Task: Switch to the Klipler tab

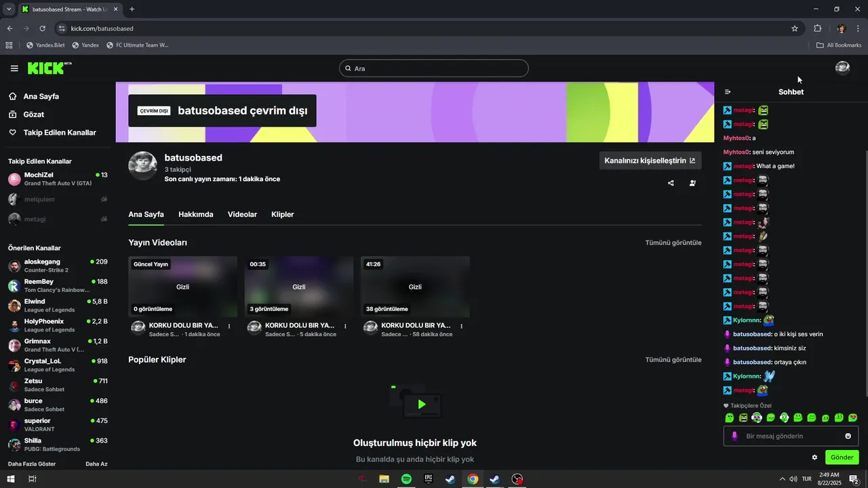Action: 283,214
